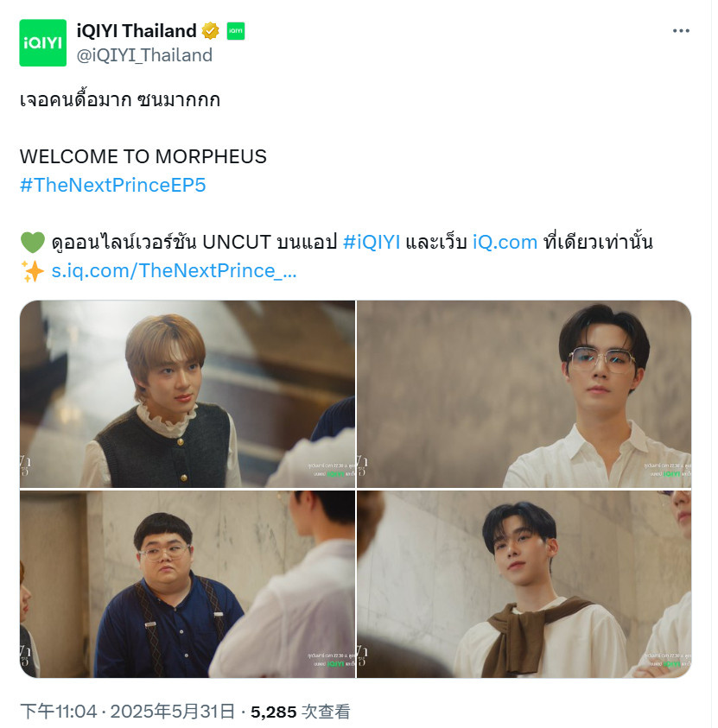This screenshot has height=728, width=718.
Task: Open the #TheNextPrinceEP5 hashtag
Action: click(x=113, y=185)
